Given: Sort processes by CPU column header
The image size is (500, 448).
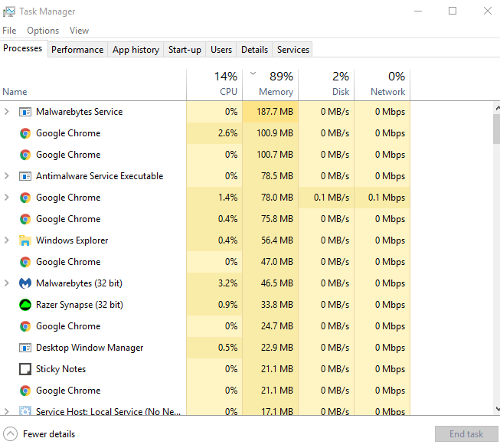Looking at the screenshot, I should point(214,84).
